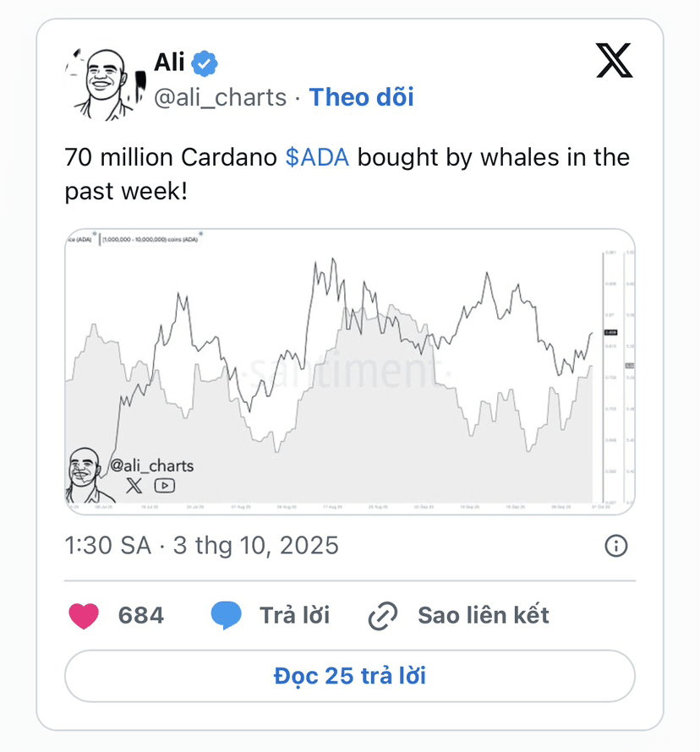Click the YouTube play icon in chart watermark
Viewport: 700px width, 752px height.
click(x=165, y=486)
